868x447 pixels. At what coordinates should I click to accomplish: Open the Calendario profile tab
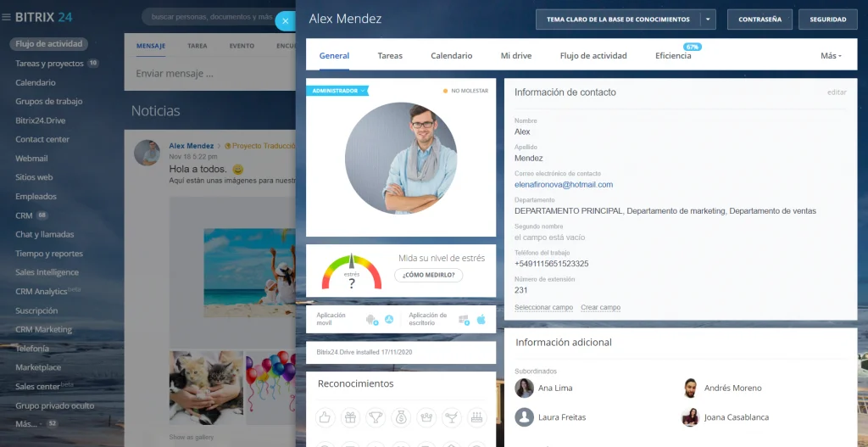(451, 55)
